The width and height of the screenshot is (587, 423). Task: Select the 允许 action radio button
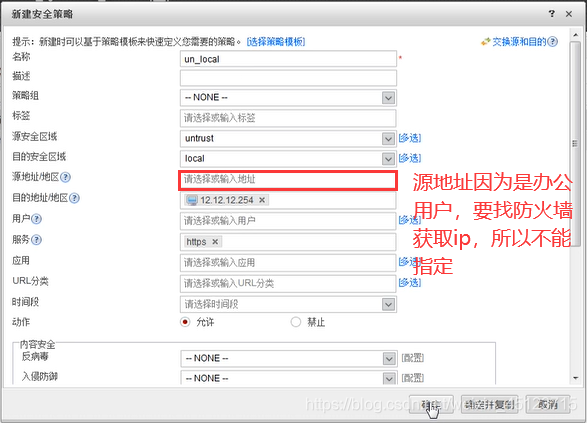pyautogui.click(x=185, y=322)
